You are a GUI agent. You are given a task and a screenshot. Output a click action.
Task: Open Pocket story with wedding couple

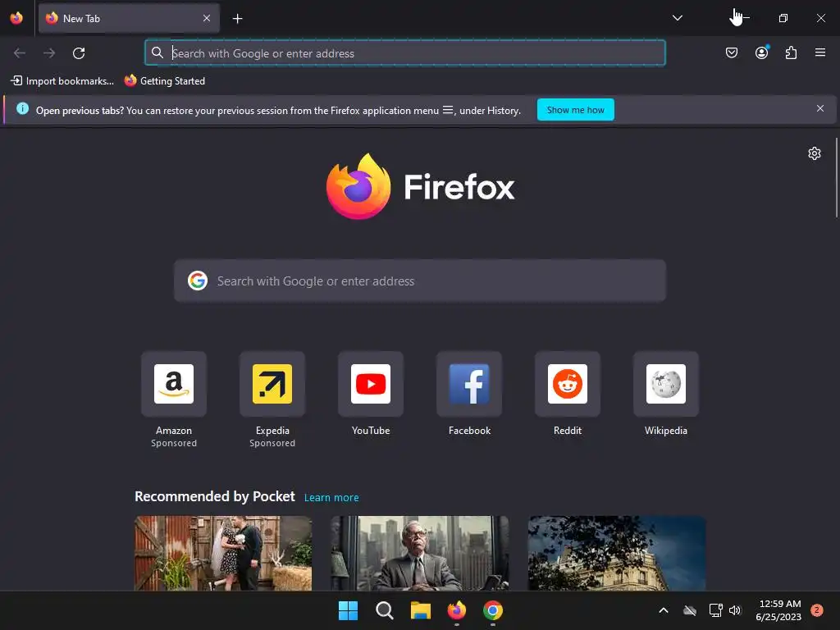tap(223, 553)
